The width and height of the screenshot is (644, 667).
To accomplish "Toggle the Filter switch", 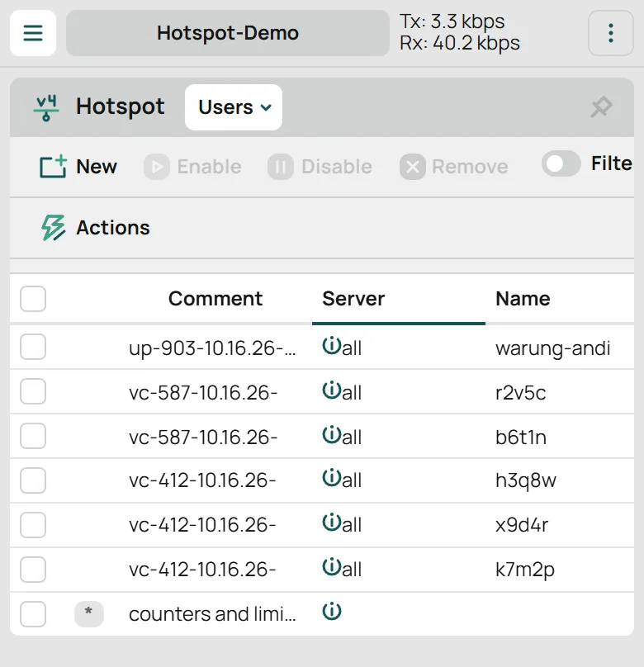I will coord(561,163).
